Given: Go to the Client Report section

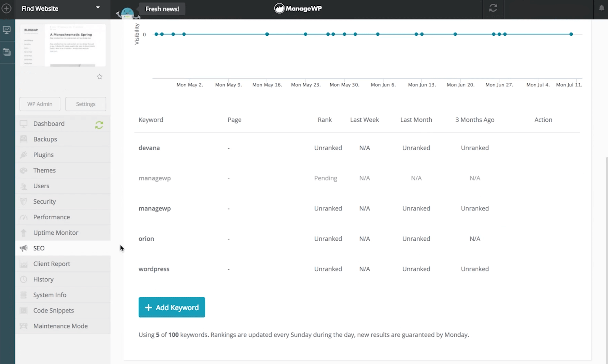Looking at the screenshot, I should 51,264.
